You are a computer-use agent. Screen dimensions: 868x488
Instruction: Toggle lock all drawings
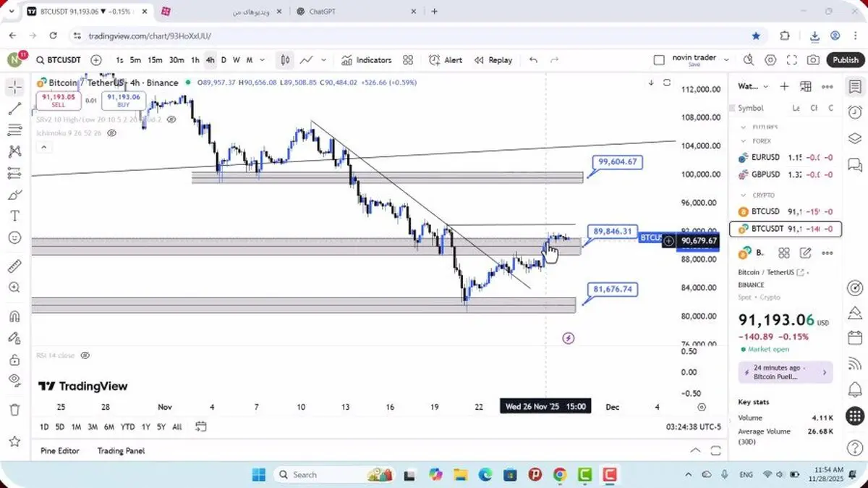[14, 359]
